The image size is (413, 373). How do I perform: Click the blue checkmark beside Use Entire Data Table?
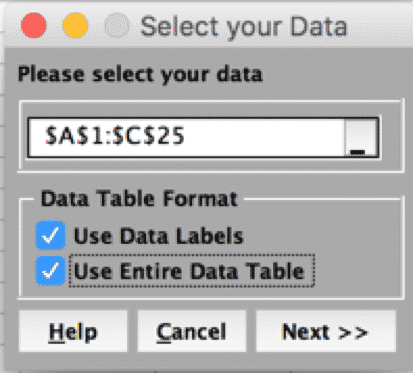(x=50, y=271)
